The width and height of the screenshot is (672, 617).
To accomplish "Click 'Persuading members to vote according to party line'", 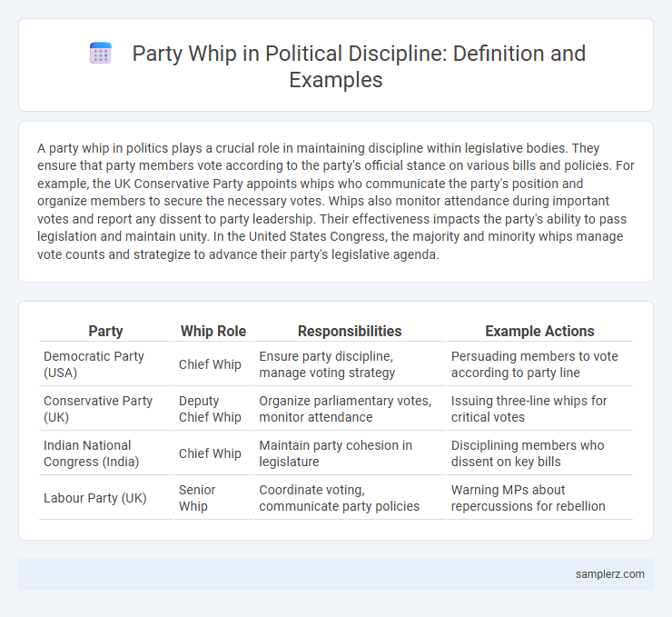I will (535, 364).
